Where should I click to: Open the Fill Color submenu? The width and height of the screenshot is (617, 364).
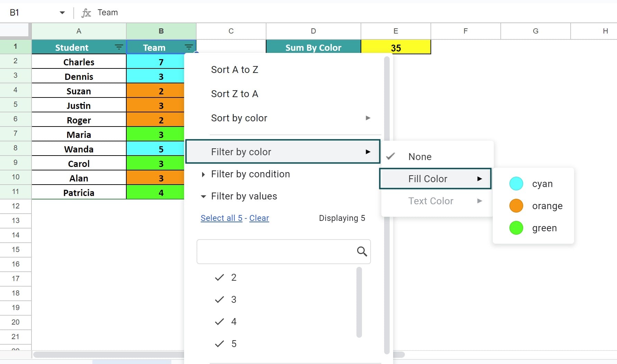428,179
